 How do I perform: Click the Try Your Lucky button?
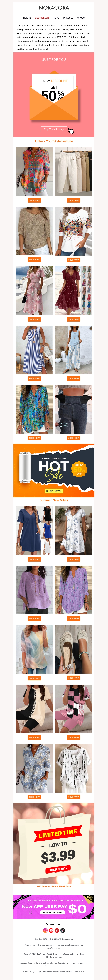pos(54,129)
